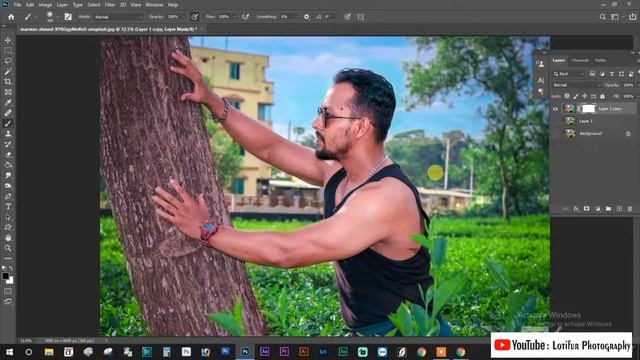Open the Smoothing value dropdown
The height and width of the screenshot is (360, 640).
(x=298, y=17)
